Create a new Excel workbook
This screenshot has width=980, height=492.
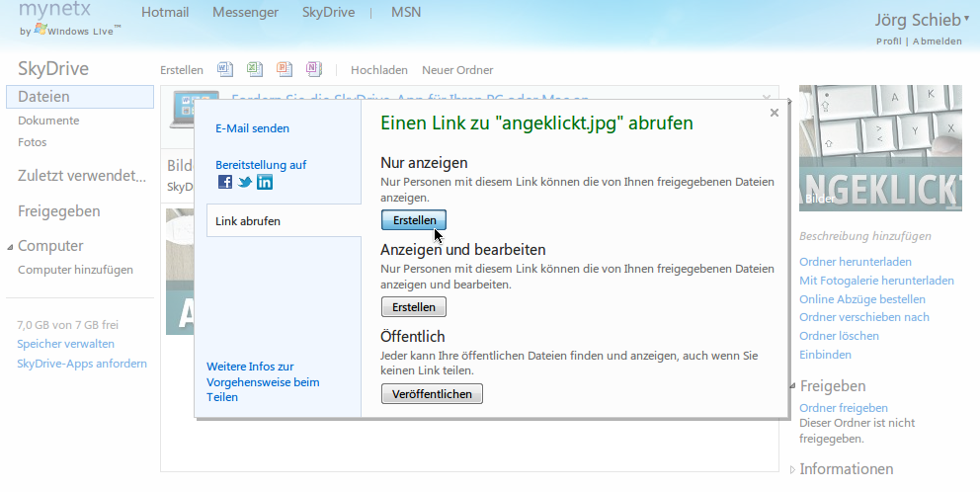click(x=255, y=69)
